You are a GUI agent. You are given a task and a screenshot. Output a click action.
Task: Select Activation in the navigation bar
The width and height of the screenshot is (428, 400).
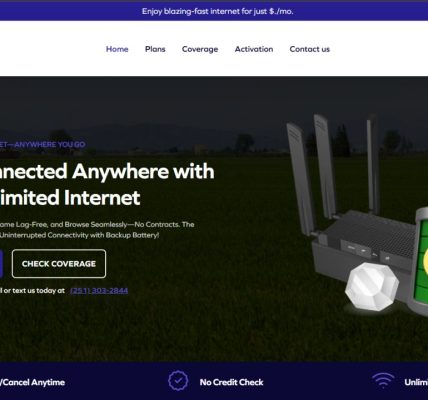click(254, 49)
